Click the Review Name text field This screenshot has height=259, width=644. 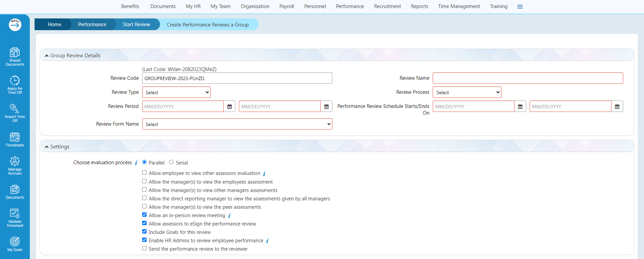528,78
